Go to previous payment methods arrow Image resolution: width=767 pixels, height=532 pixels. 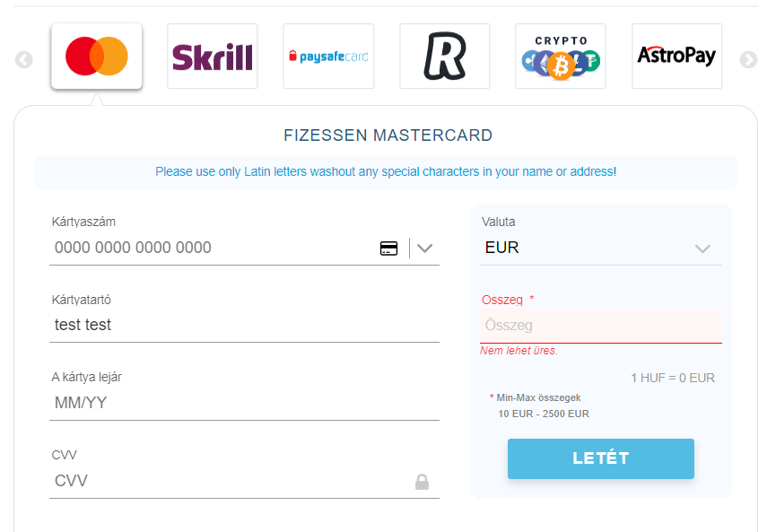coord(24,59)
